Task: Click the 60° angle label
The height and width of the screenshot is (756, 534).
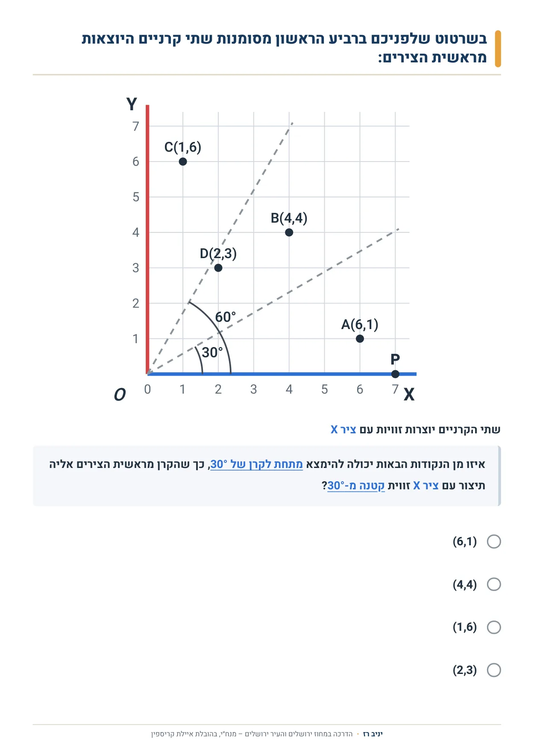Action: click(225, 317)
